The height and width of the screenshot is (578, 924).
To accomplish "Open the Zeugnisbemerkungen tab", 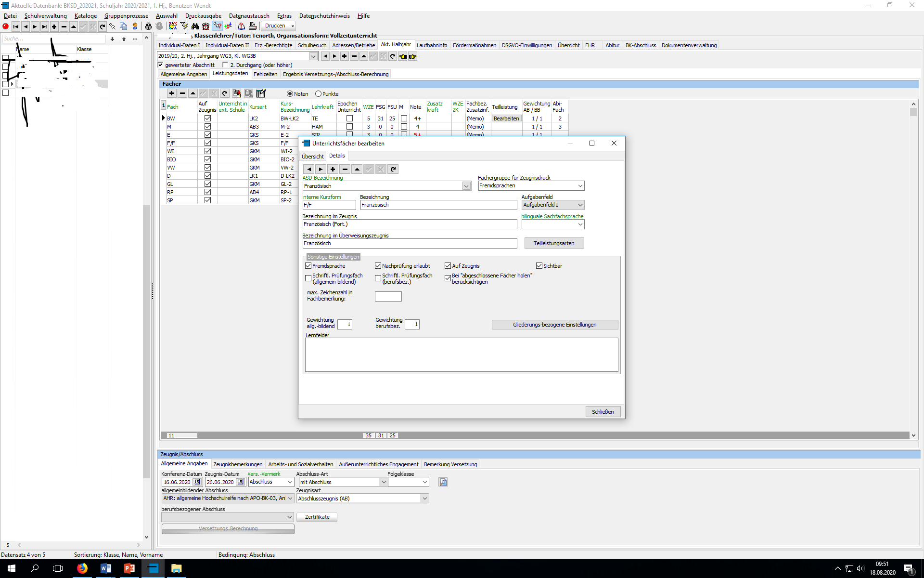I will tap(238, 464).
